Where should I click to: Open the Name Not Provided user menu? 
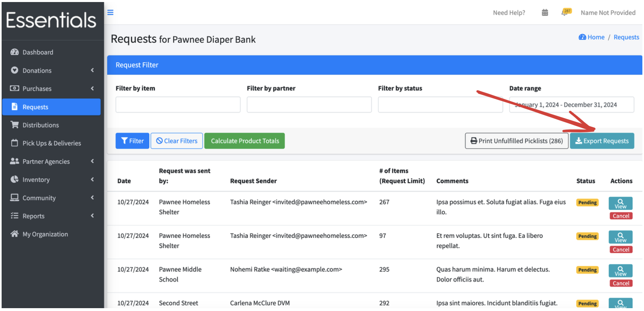[x=608, y=13]
